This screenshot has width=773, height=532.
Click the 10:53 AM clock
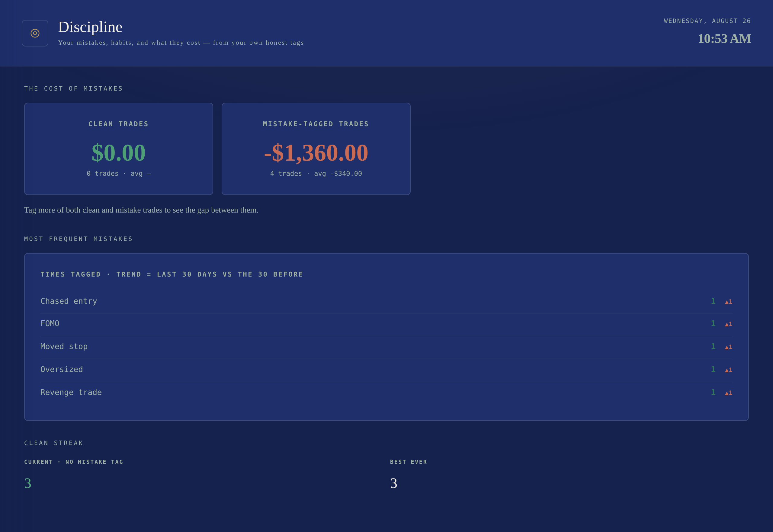click(x=724, y=39)
